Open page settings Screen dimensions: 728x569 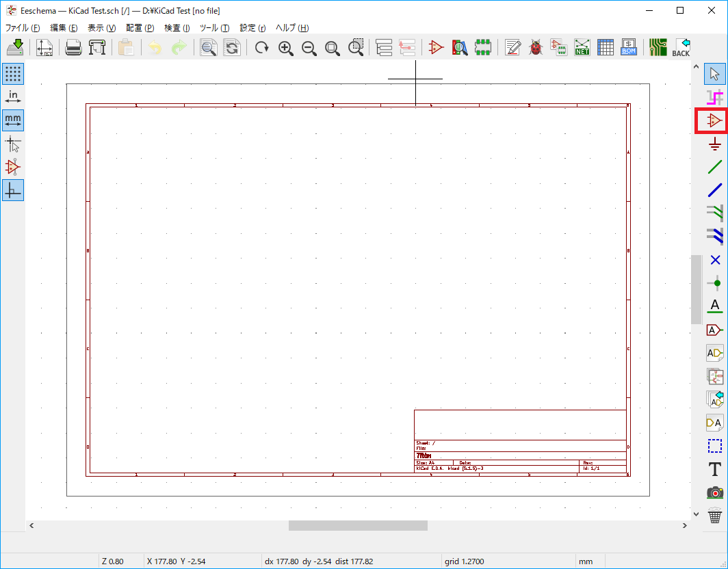pyautogui.click(x=44, y=47)
